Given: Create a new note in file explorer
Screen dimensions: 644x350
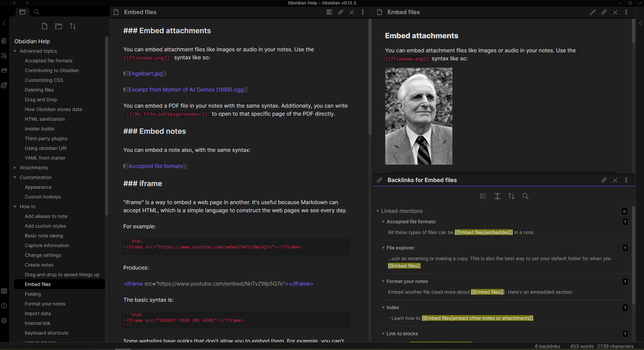Looking at the screenshot, I should (45, 26).
